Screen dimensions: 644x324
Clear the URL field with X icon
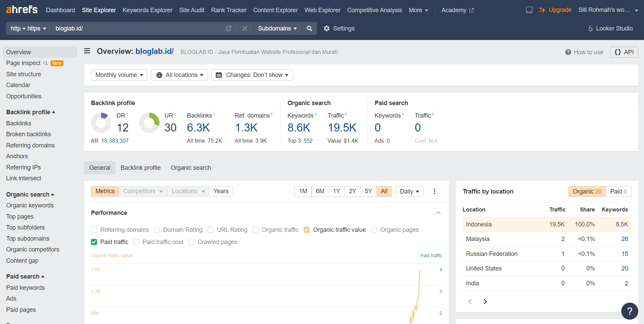245,28
